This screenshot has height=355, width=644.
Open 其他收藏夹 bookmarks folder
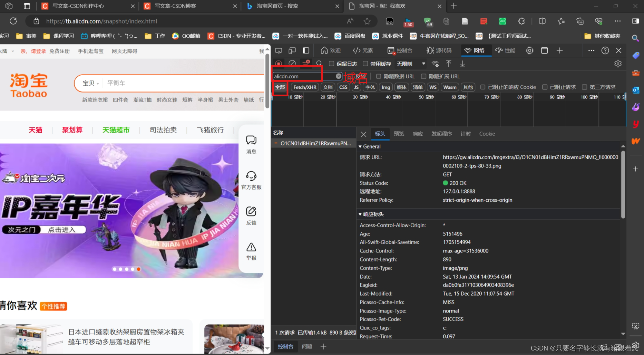(603, 36)
